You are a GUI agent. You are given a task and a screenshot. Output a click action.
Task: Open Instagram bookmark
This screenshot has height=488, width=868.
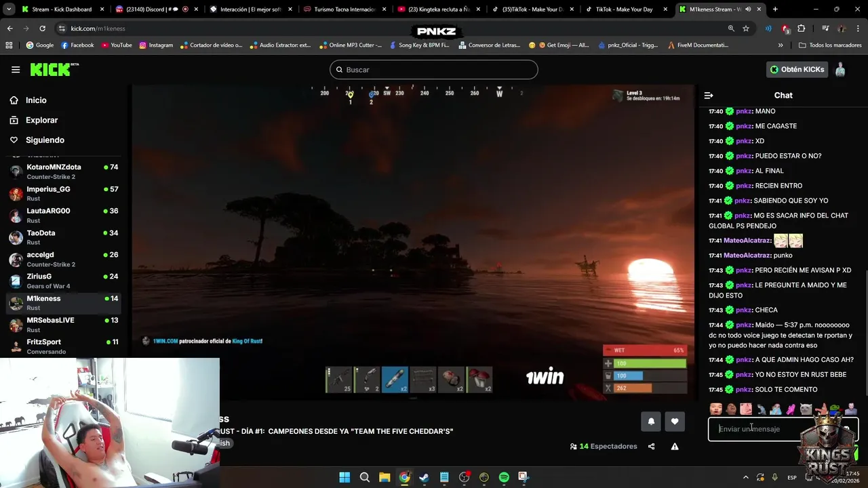[156, 45]
